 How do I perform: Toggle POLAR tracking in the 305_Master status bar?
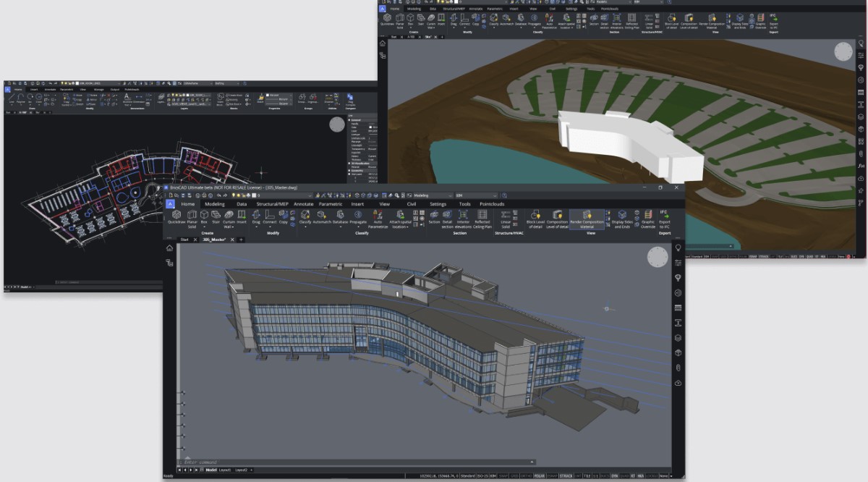(539, 476)
